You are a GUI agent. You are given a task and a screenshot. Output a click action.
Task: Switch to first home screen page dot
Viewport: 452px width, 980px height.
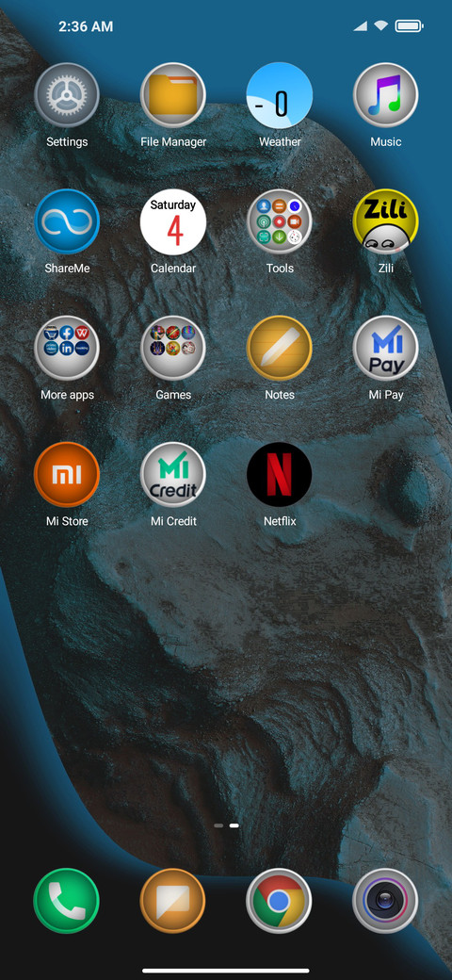click(218, 825)
